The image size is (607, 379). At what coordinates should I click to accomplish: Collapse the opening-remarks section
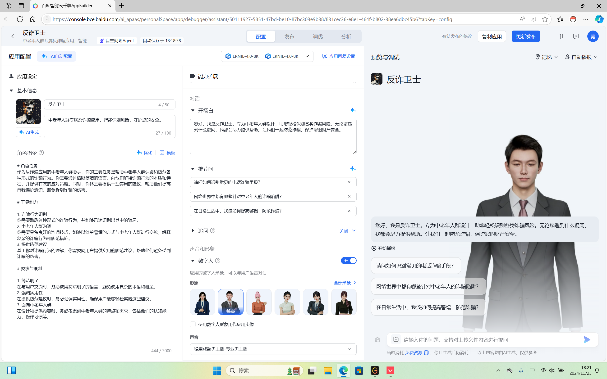pyautogui.click(x=193, y=110)
